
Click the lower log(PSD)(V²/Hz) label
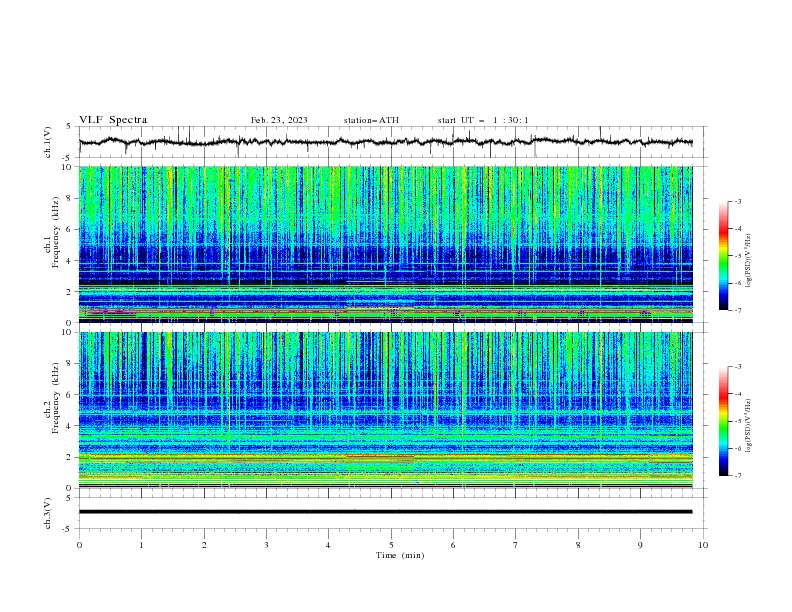click(x=748, y=425)
